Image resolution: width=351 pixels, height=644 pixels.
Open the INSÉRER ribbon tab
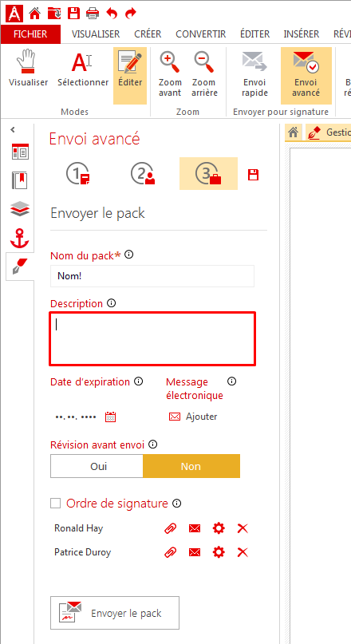[x=302, y=34]
